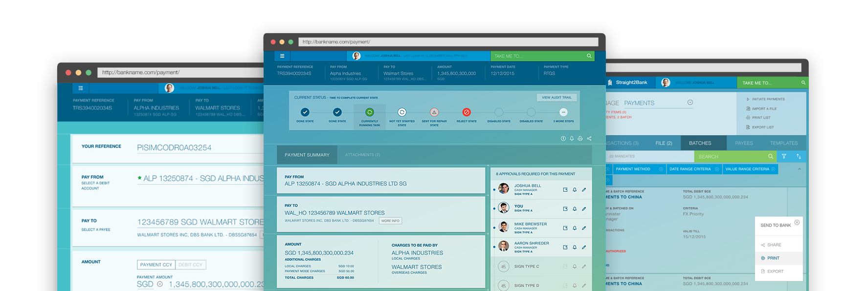868x291 pixels.
Task: Collapse the filter criteria row chevron
Action: (x=800, y=169)
